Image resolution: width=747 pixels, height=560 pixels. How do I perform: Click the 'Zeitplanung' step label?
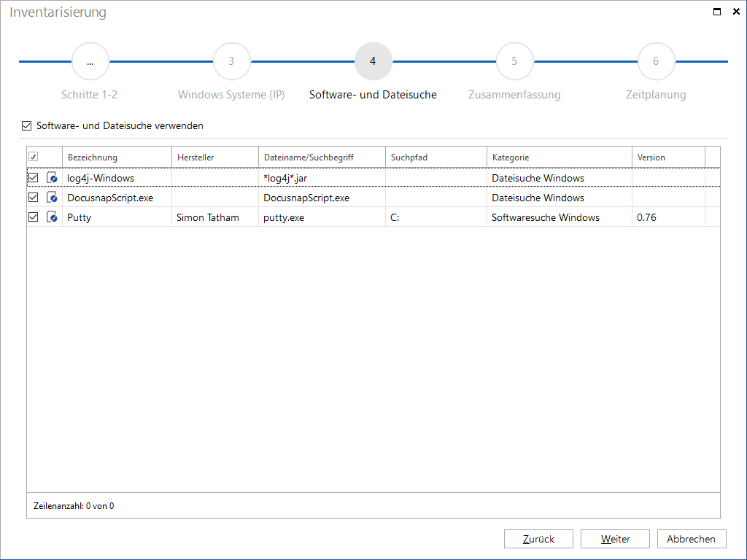[x=656, y=95]
